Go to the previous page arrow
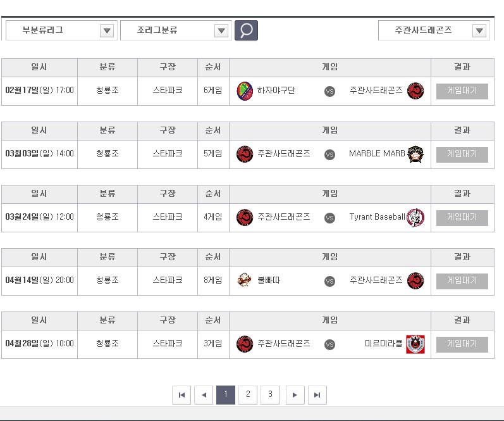Screen dimensions: 504x421 click(x=204, y=395)
